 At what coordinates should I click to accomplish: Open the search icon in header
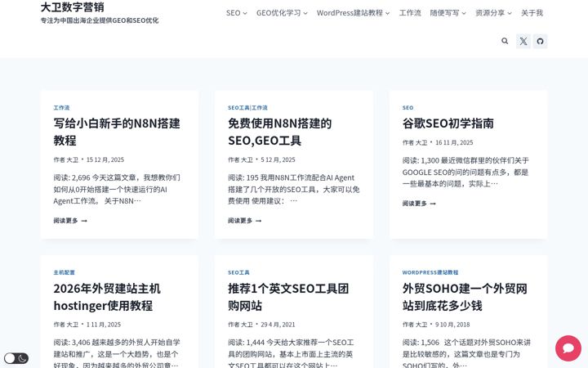[x=505, y=41]
